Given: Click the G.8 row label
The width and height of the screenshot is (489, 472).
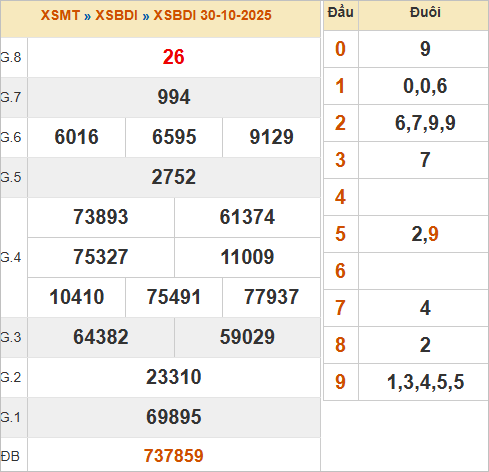Looking at the screenshot, I should tap(11, 57).
